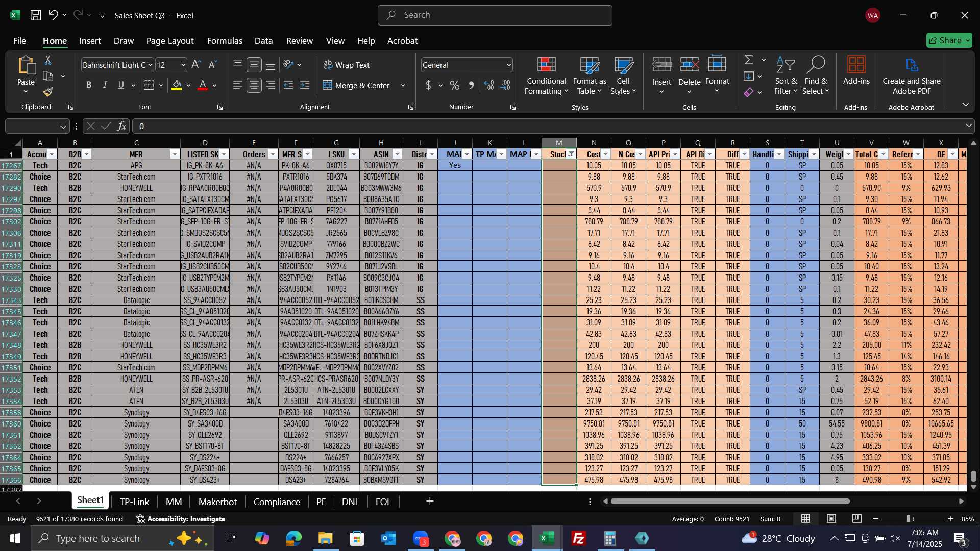Toggle Align Left
This screenshot has width=980, height=551.
238,85
